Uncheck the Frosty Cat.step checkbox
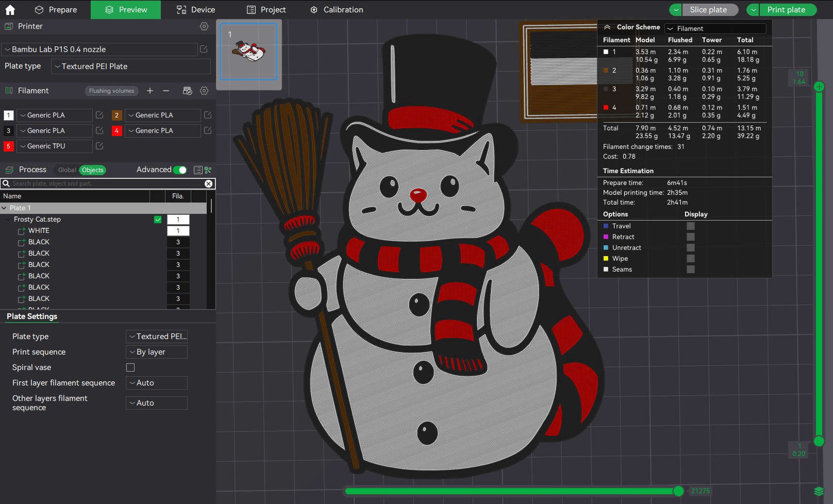This screenshot has width=833, height=504. [158, 220]
